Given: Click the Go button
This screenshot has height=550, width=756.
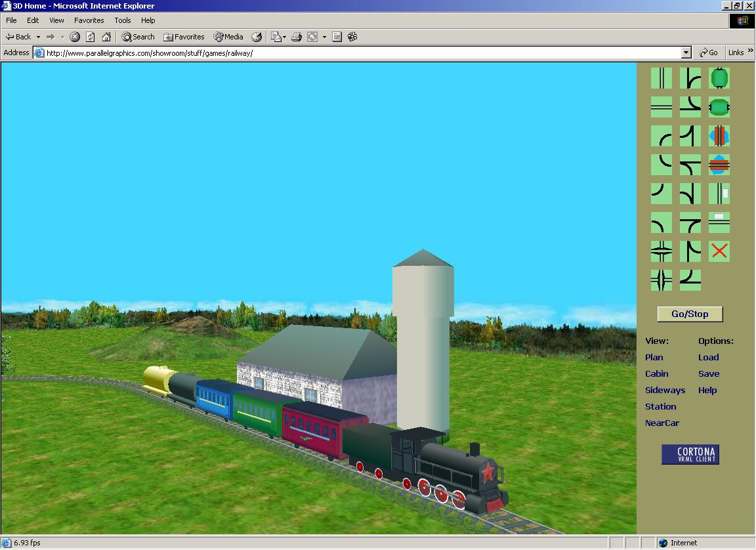Looking at the screenshot, I should [x=709, y=53].
